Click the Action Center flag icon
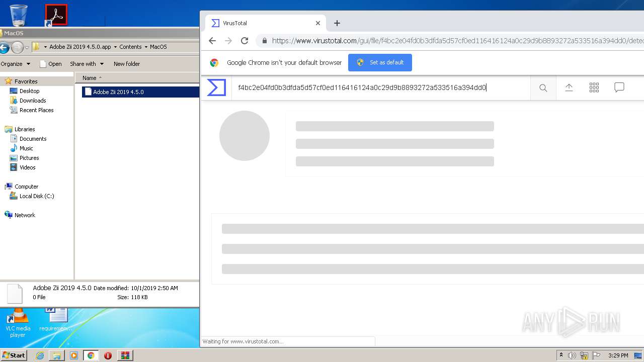Screen dimensions: 644x362 pyautogui.click(x=596, y=355)
